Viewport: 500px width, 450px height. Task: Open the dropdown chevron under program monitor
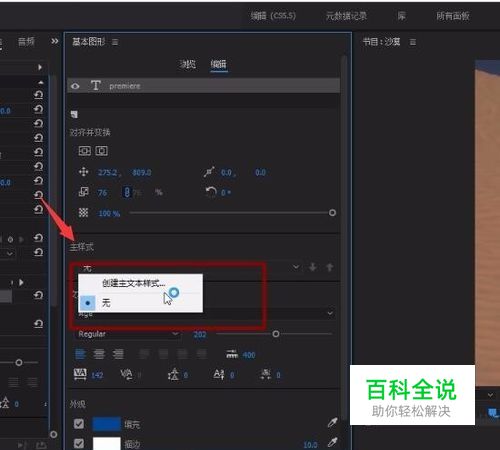click(x=490, y=395)
